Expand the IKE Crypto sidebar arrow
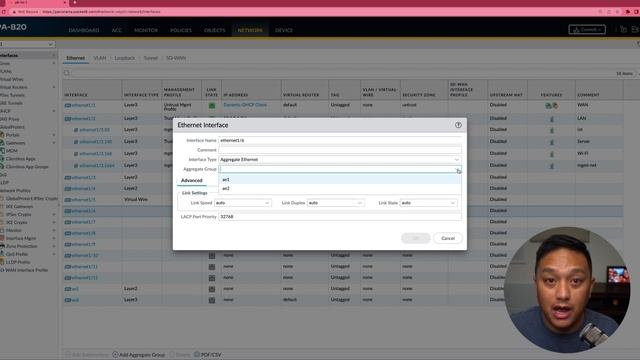This screenshot has width=640, height=360. click(x=53, y=222)
